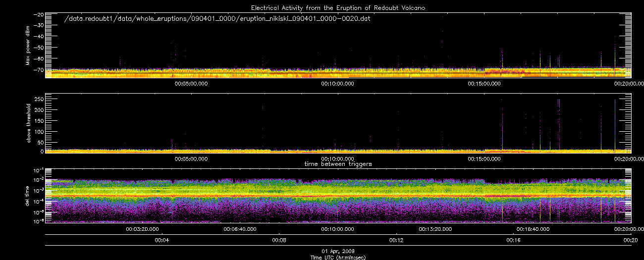Click the '200' tick on above threshold axis

click(x=38, y=110)
